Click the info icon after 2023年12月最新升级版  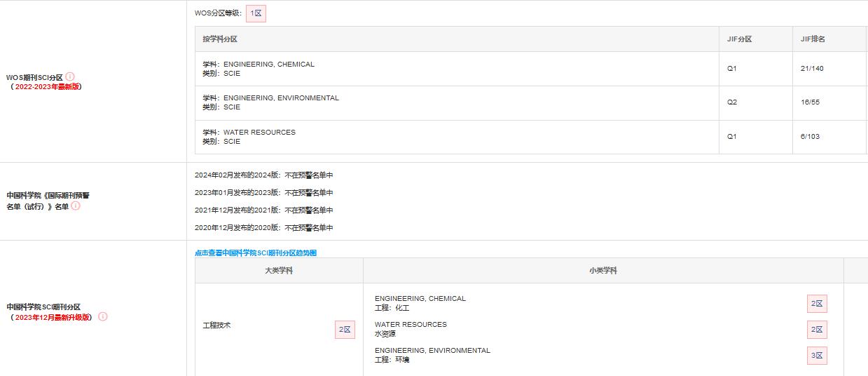pyautogui.click(x=103, y=316)
